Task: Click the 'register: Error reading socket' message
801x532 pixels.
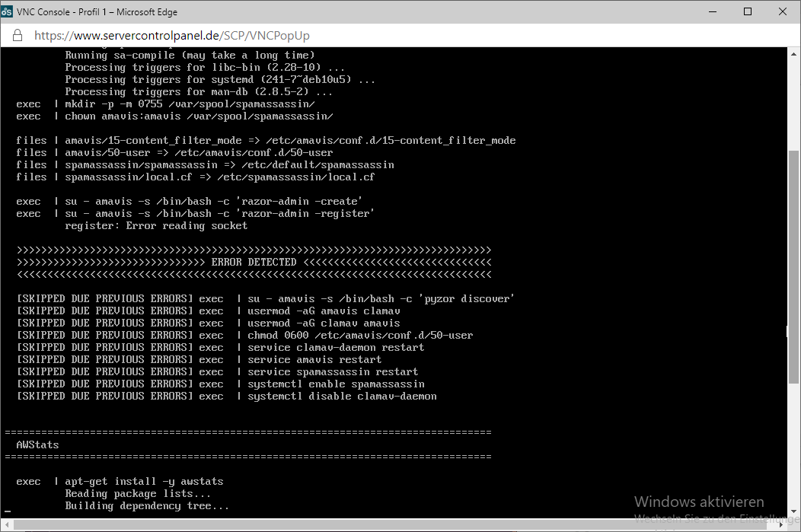Action: tap(156, 225)
